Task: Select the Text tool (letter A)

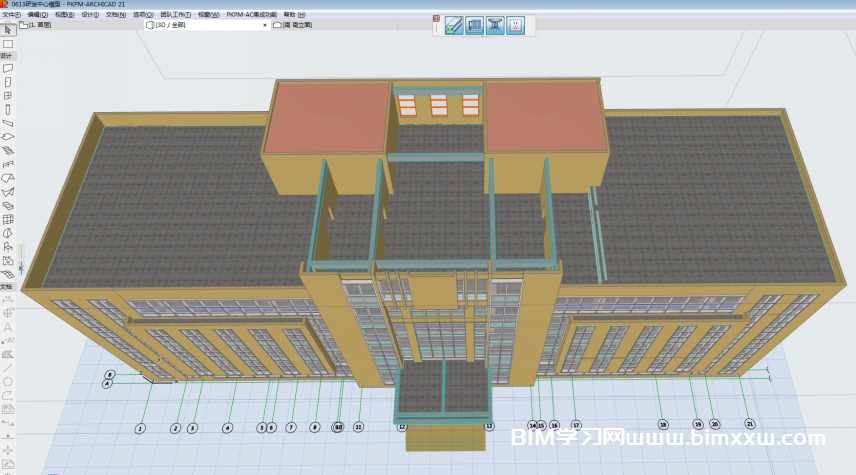Action: (7, 327)
